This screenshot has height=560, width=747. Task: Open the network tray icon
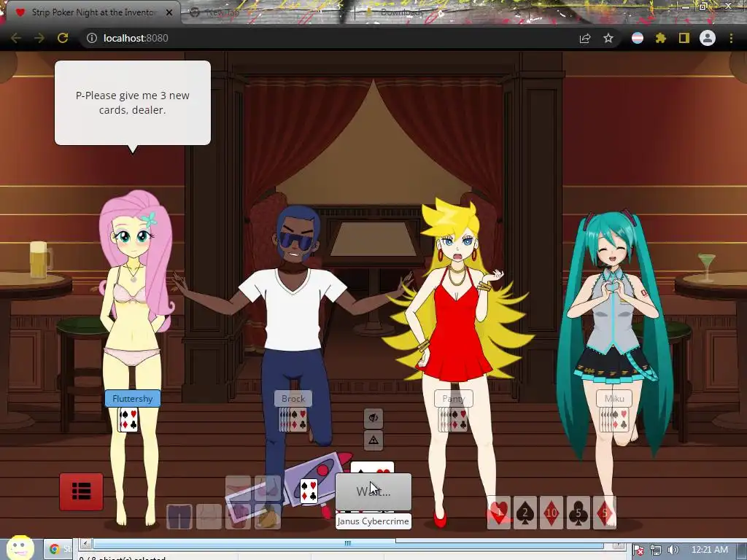click(x=656, y=550)
